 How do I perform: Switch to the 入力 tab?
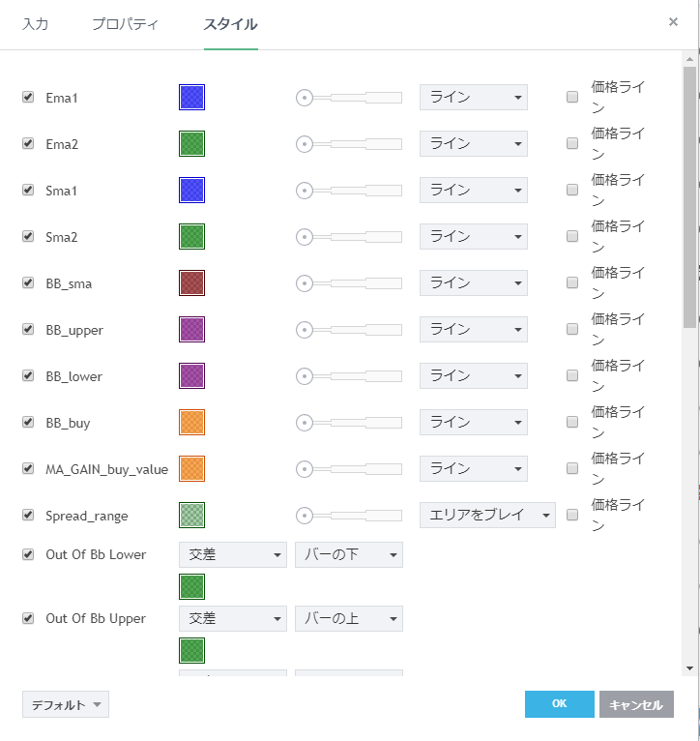point(36,24)
